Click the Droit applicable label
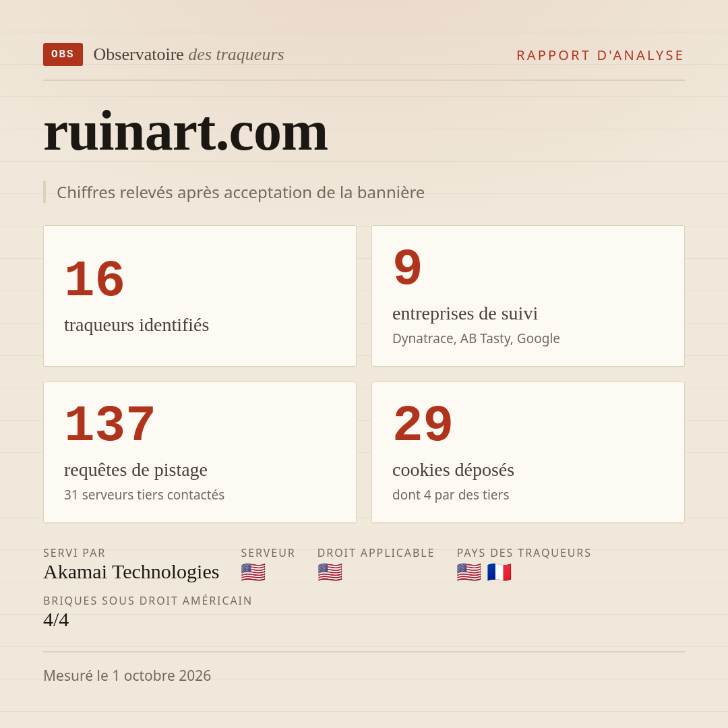Screen dimensions: 728x728 point(375,553)
